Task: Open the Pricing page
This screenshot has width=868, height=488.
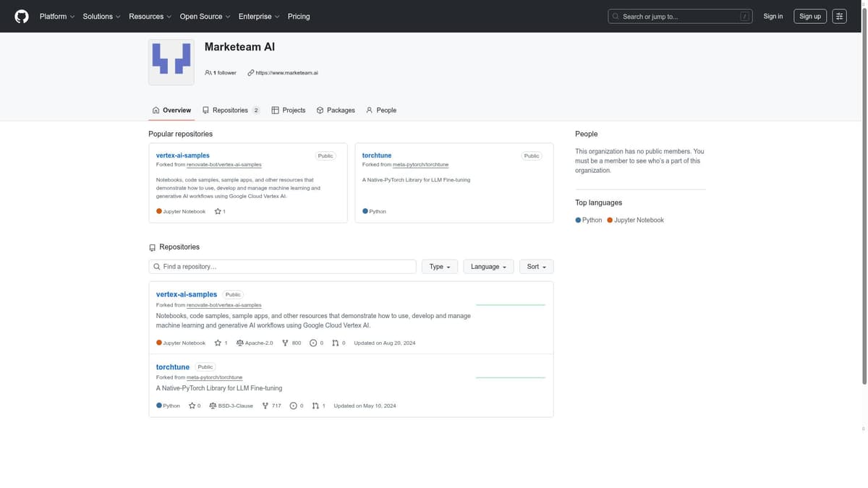Action: click(299, 16)
